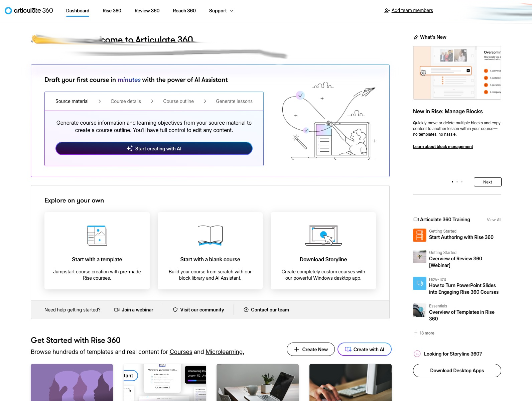Open the Microlearning link
Viewport: 532px width, 401px height.
point(225,352)
